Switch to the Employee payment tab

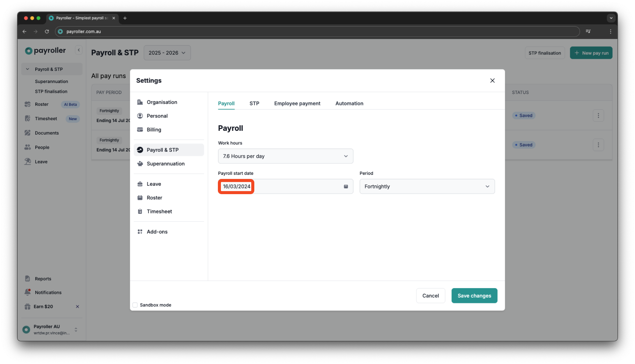[x=297, y=103]
